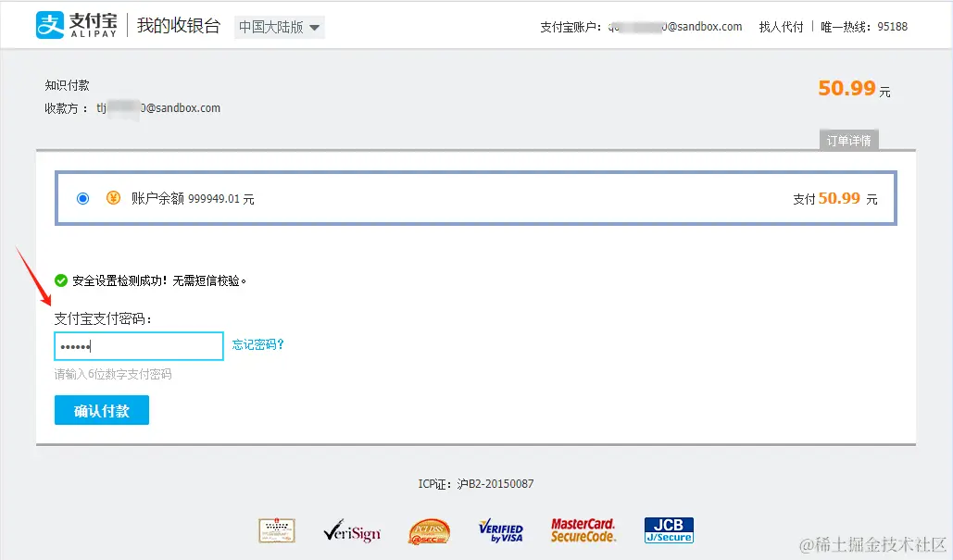Click the 唯一热线: 95188 text
This screenshot has width=953, height=560.
click(x=864, y=27)
